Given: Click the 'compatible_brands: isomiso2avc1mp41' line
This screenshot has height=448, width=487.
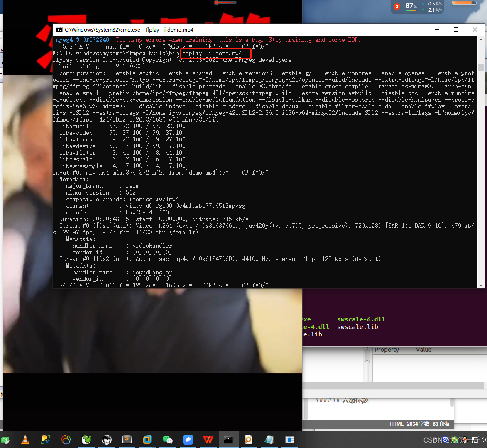Looking at the screenshot, I should [x=124, y=199].
